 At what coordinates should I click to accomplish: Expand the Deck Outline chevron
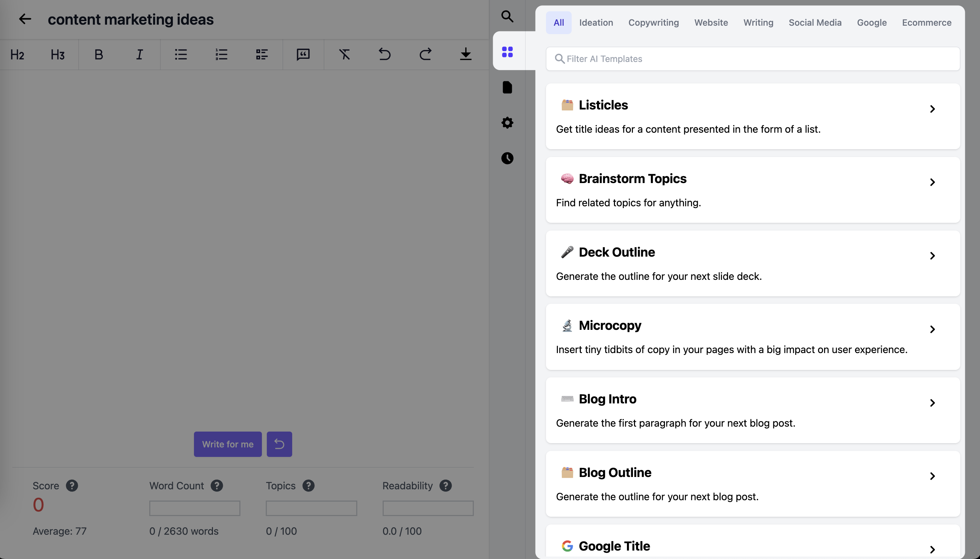pos(932,256)
